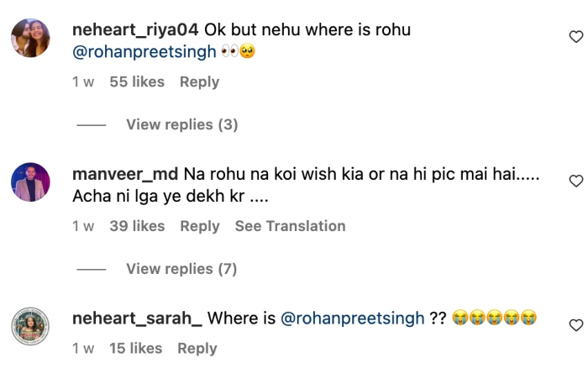
Task: Expand View replies (7) thread
Action: 181,269
